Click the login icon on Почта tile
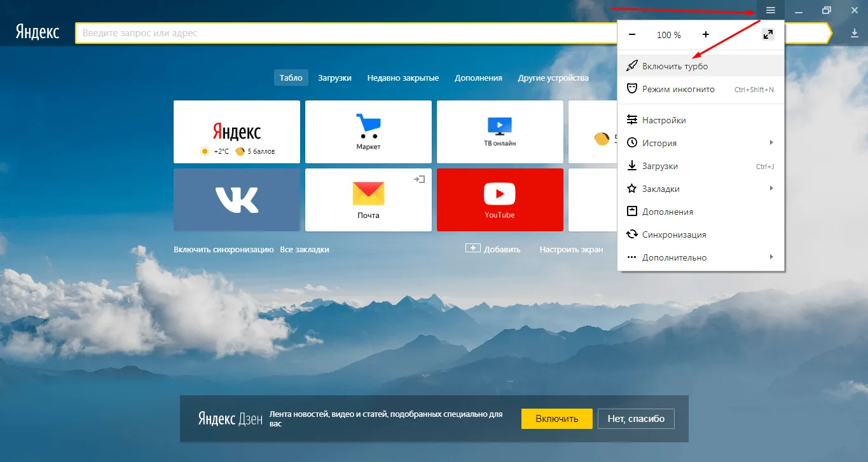 coord(419,180)
